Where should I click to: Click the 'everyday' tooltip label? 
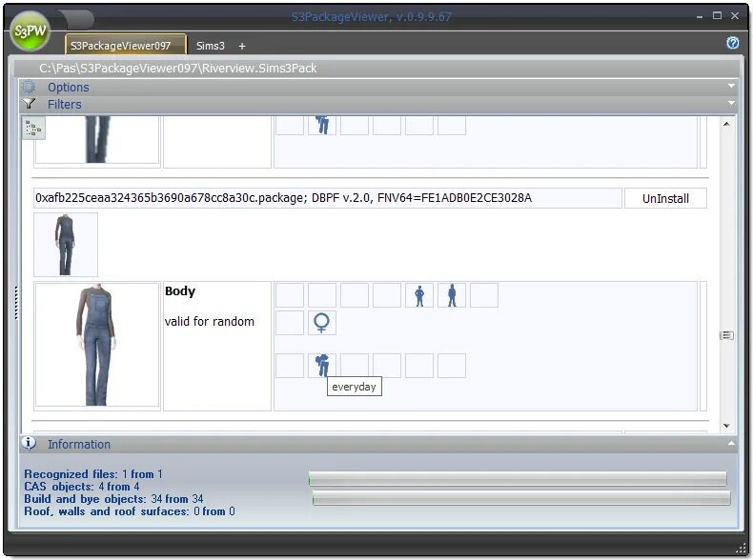(x=354, y=387)
